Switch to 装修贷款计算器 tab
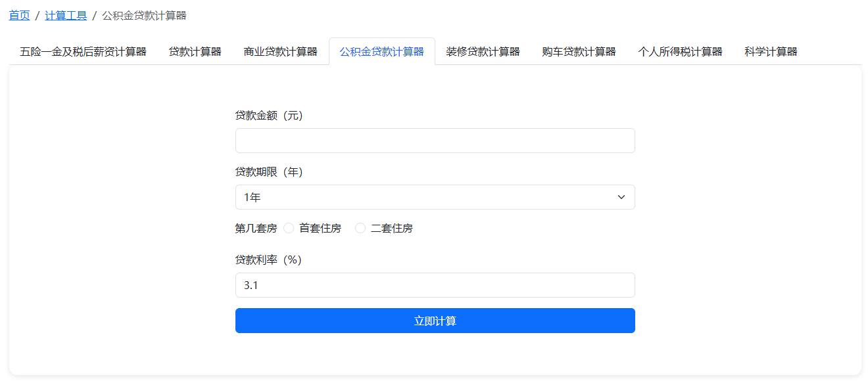 [483, 51]
